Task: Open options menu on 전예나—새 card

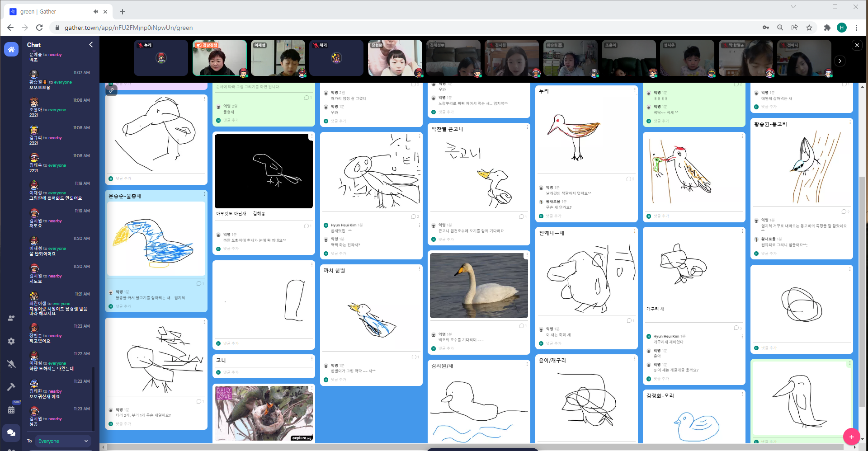Action: (x=635, y=232)
